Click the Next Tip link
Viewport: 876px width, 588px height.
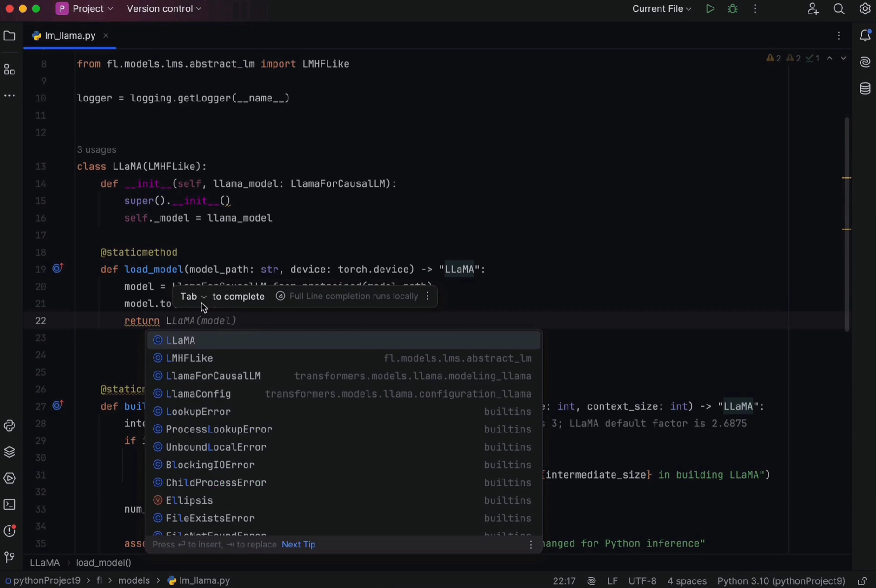298,545
